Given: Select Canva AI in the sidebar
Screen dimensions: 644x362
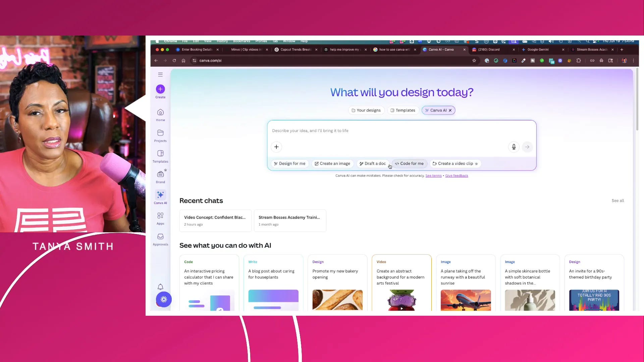Looking at the screenshot, I should 160,197.
